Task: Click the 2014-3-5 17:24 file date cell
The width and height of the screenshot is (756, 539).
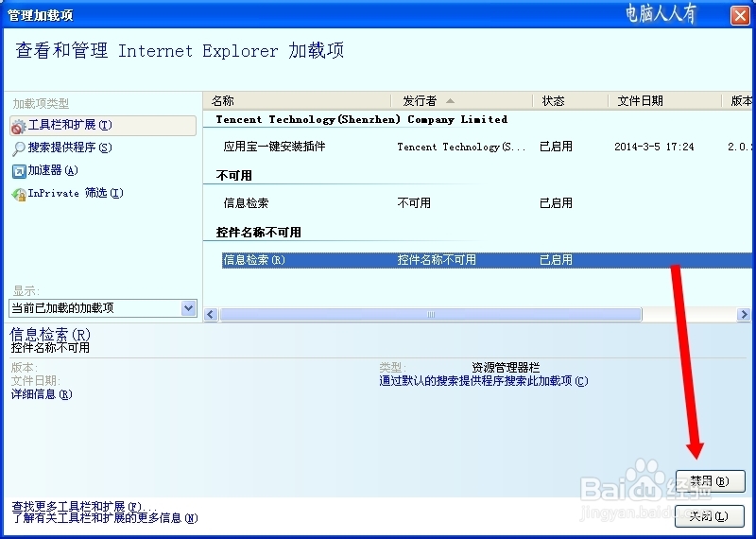Action: [x=654, y=147]
